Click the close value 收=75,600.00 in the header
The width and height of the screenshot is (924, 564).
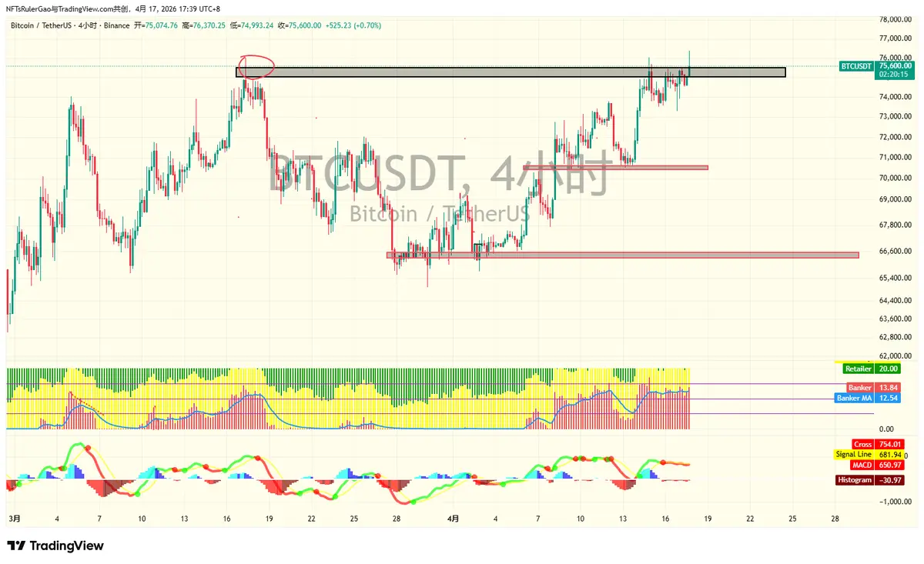300,25
